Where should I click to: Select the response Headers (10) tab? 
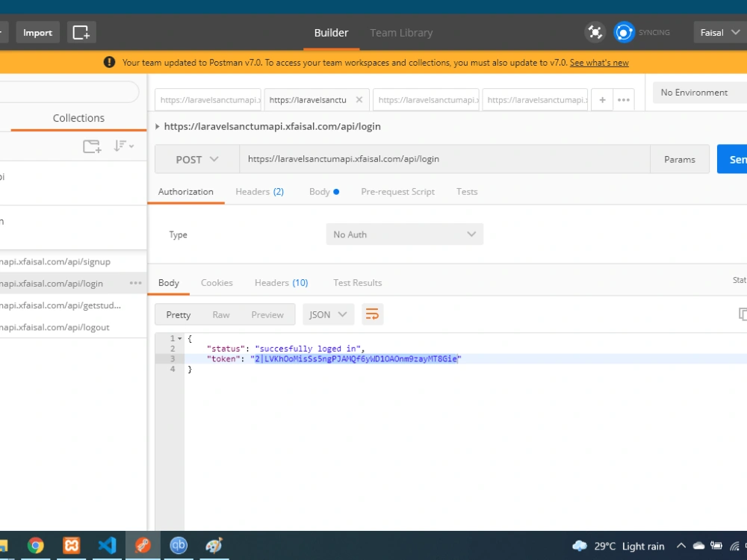(x=281, y=282)
